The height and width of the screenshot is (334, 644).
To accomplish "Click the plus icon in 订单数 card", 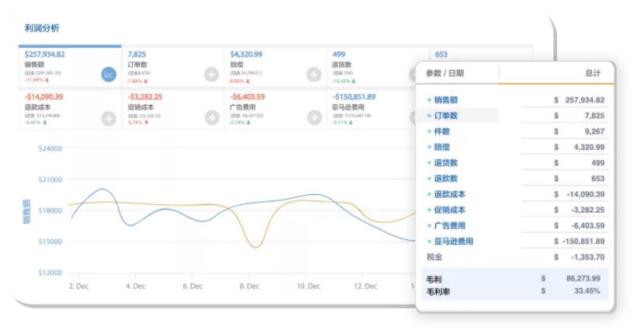I will point(212,75).
